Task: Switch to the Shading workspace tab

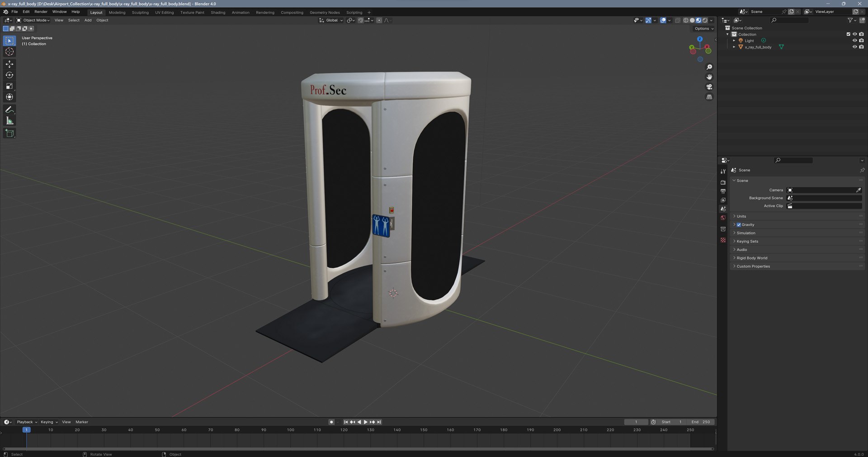Action: 218,13
